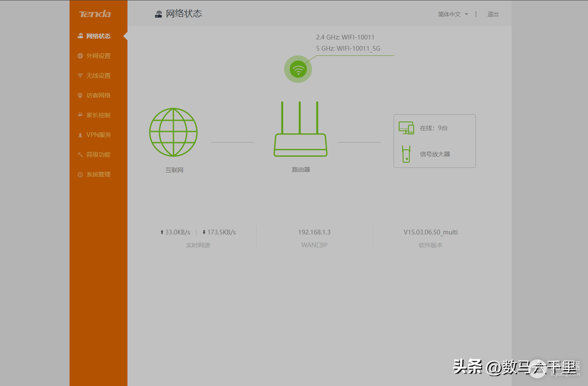Click the 互联网 label
This screenshot has height=386, width=588.
(x=174, y=170)
